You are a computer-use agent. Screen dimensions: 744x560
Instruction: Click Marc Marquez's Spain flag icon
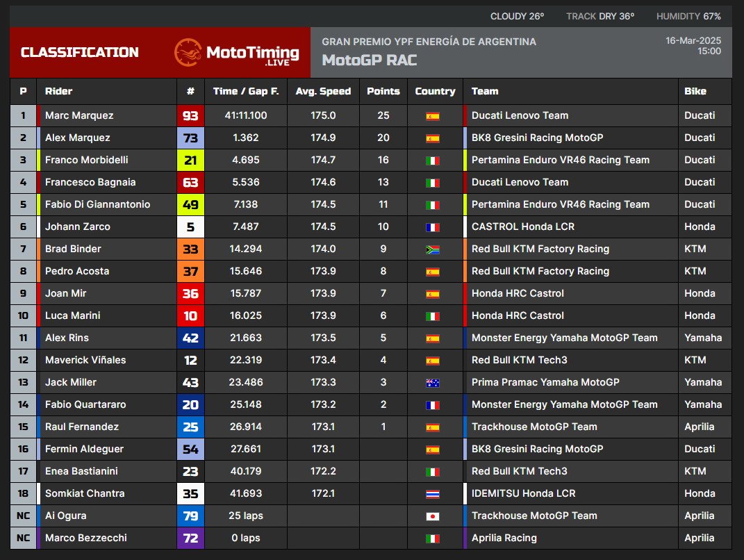[432, 116]
